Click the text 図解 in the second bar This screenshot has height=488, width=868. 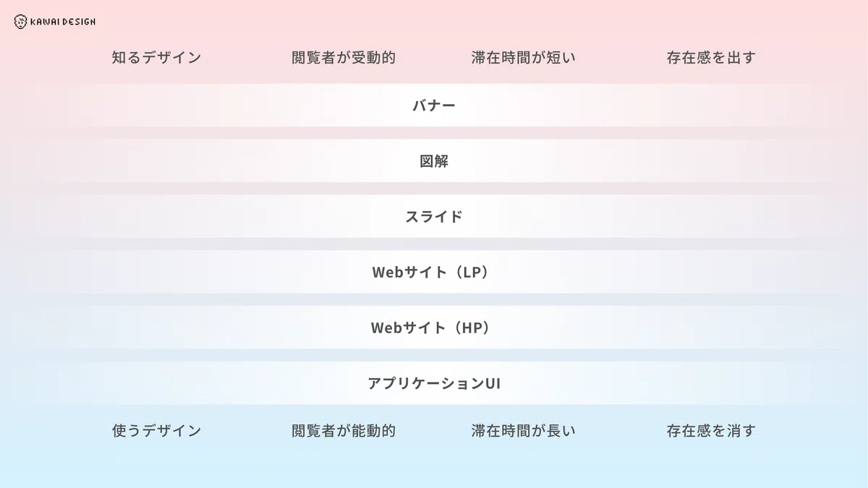[434, 161]
